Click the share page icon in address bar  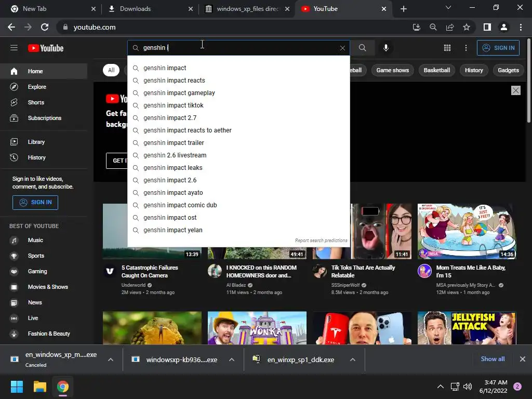[x=450, y=27]
